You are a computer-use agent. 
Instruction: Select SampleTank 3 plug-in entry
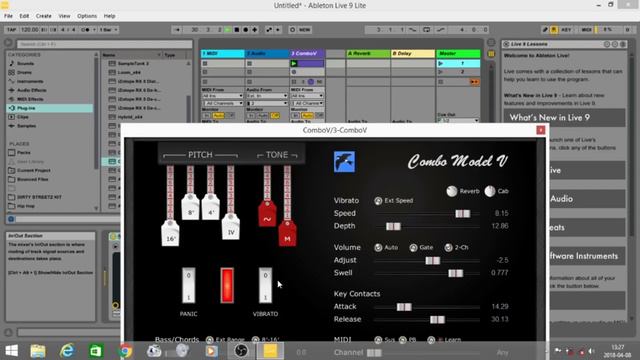pos(133,63)
